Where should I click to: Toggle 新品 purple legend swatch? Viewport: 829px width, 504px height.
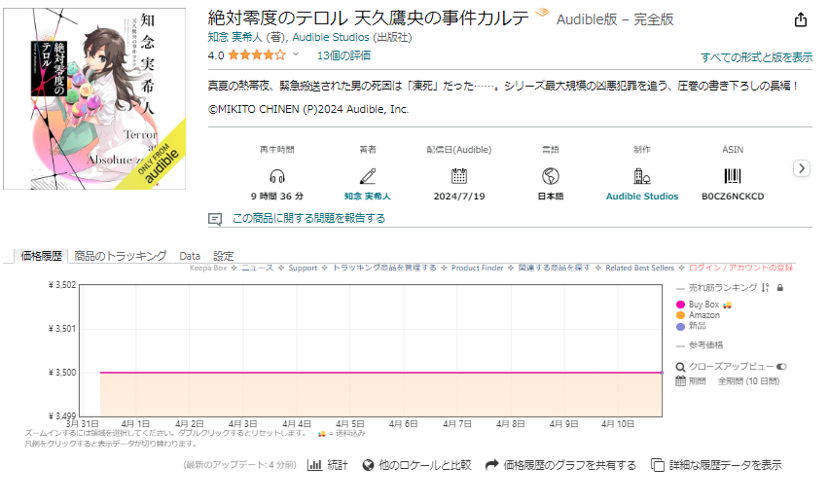pyautogui.click(x=680, y=326)
